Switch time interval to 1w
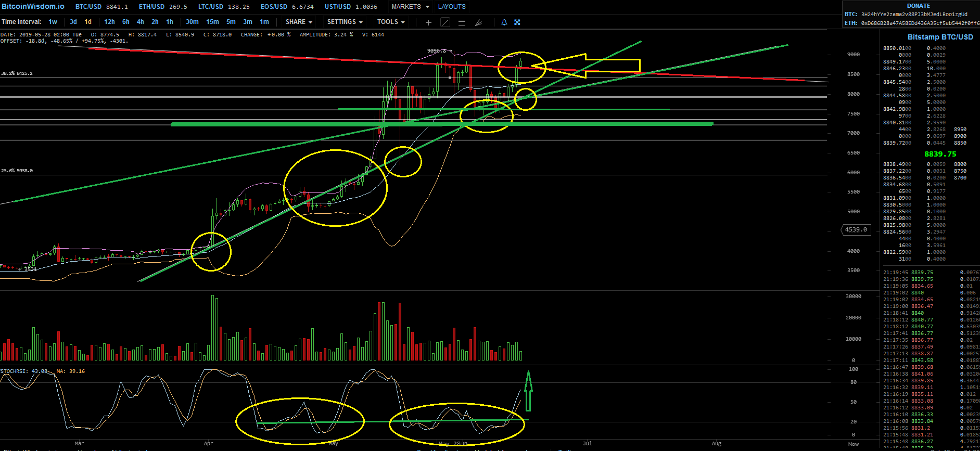Image resolution: width=980 pixels, height=451 pixels. pyautogui.click(x=53, y=22)
